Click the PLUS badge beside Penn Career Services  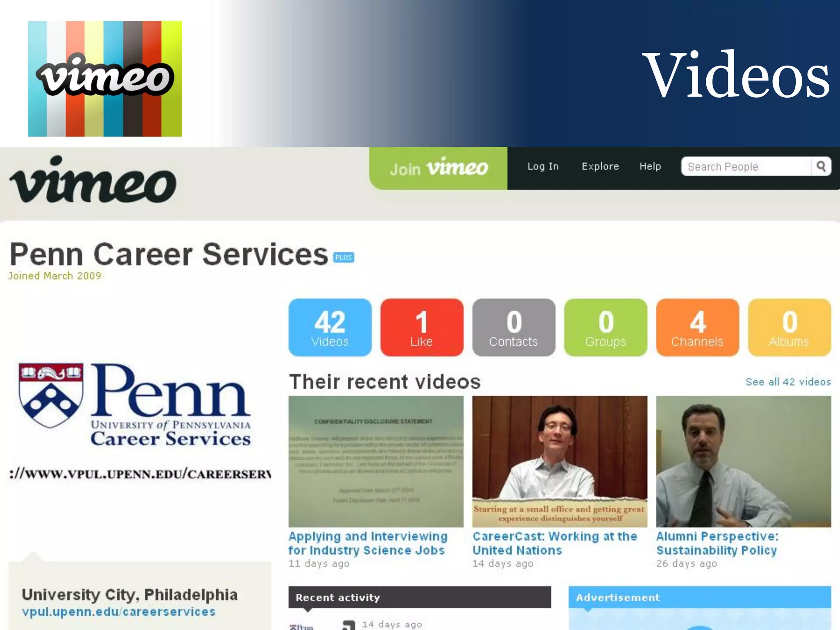[344, 257]
